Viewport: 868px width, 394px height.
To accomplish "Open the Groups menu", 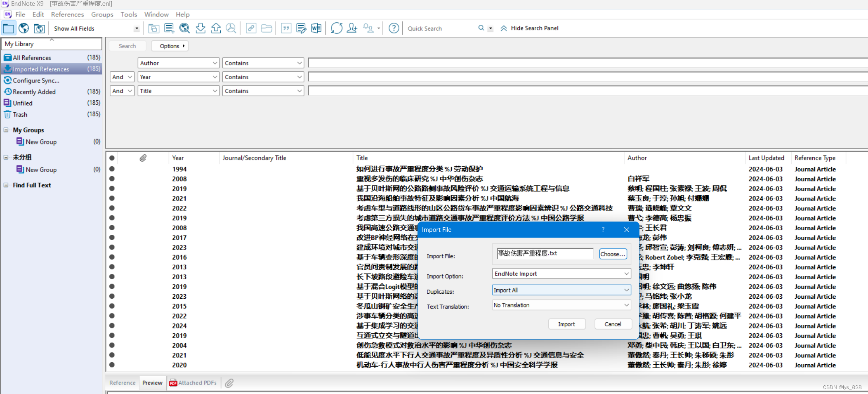I will 102,14.
